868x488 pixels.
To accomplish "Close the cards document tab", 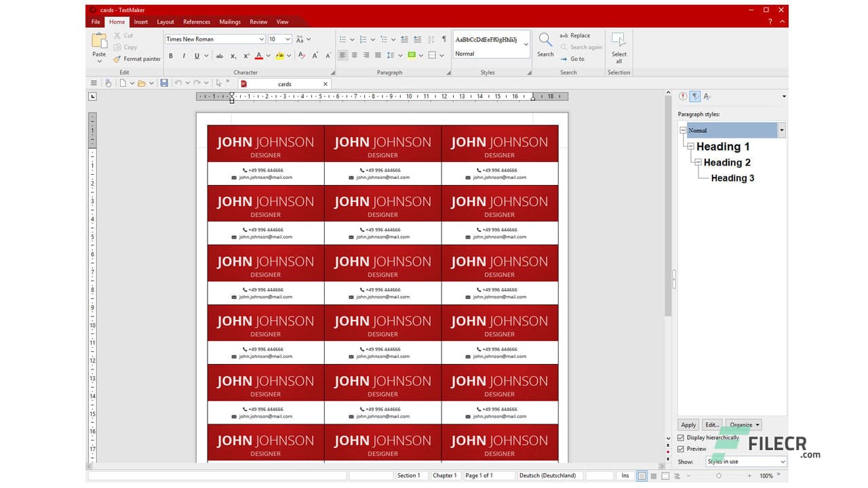I will [325, 84].
